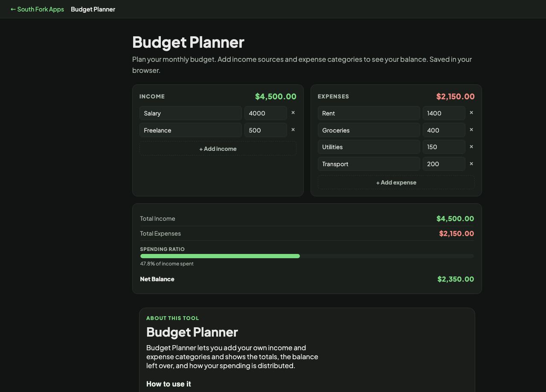Click the Add income button
This screenshot has width=546, height=392.
pos(218,149)
